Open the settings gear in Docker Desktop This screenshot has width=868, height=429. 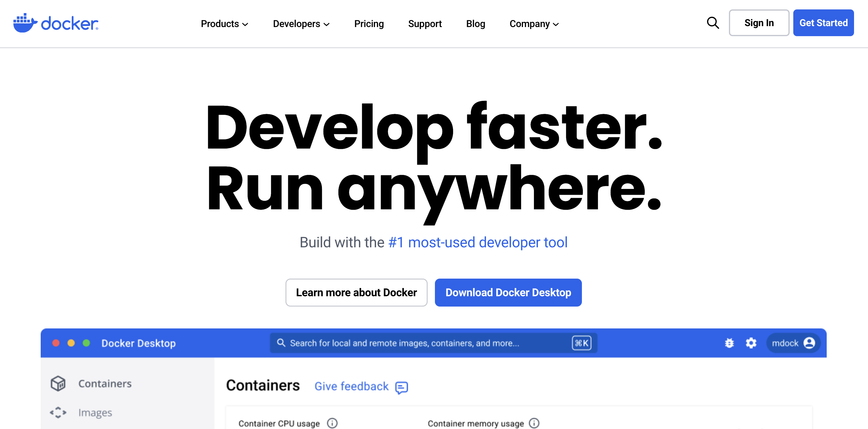click(x=751, y=343)
